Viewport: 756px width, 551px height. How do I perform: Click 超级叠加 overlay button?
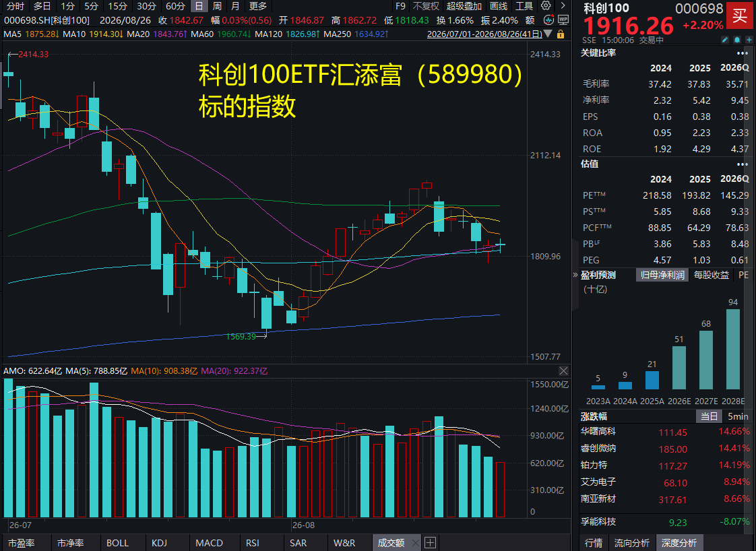coord(464,6)
